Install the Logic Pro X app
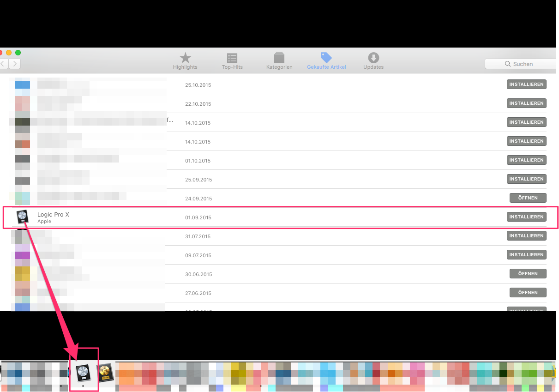This screenshot has width=559, height=392. [526, 217]
